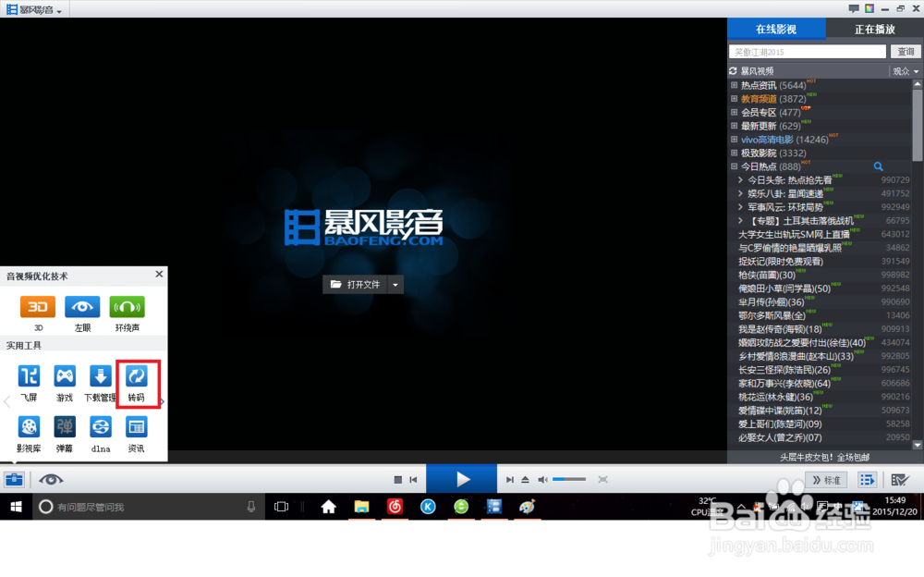Skip to the next track

coord(510,480)
